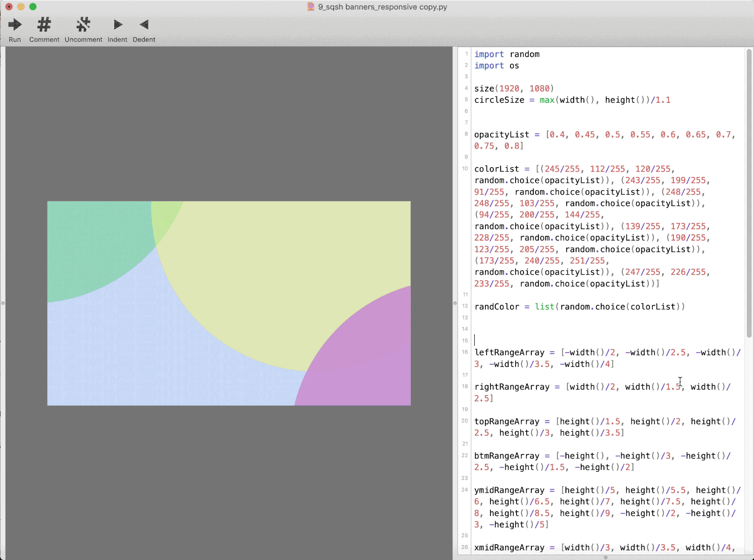This screenshot has height=560, width=754.
Task: Indent the selected code lines
Action: pos(117,25)
